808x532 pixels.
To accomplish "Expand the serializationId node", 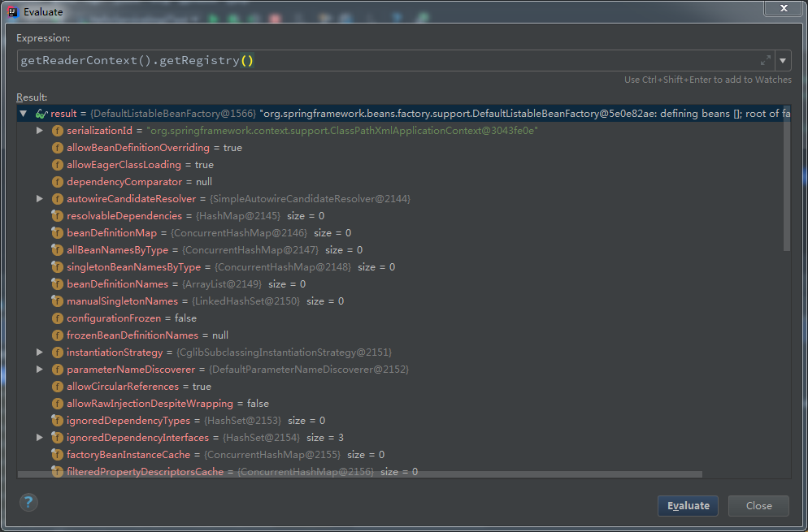I will [x=40, y=130].
